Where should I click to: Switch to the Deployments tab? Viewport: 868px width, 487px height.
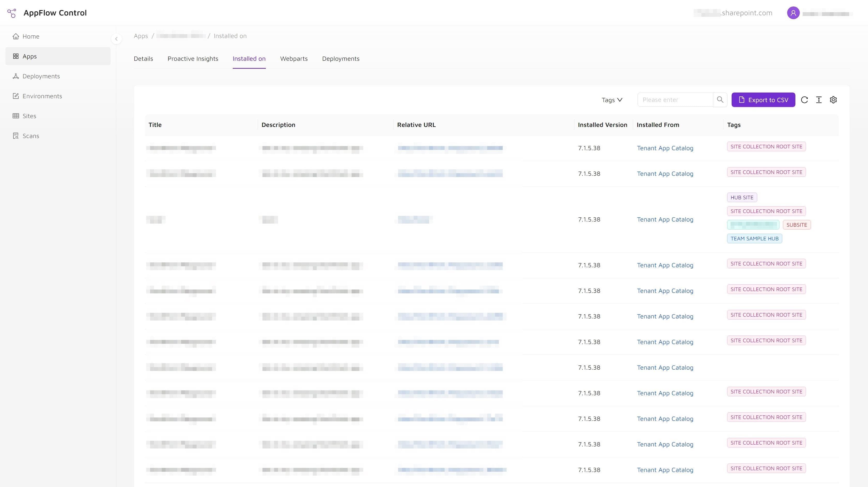tap(341, 59)
